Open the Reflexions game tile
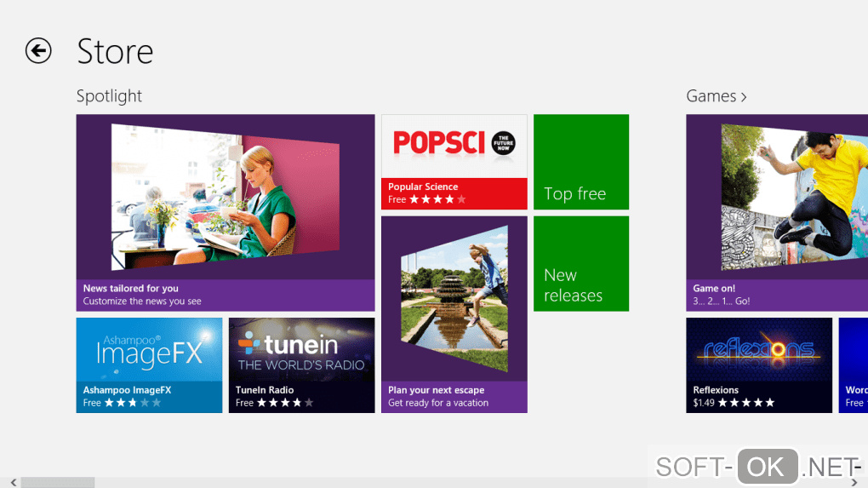The height and width of the screenshot is (488, 868). (x=759, y=365)
